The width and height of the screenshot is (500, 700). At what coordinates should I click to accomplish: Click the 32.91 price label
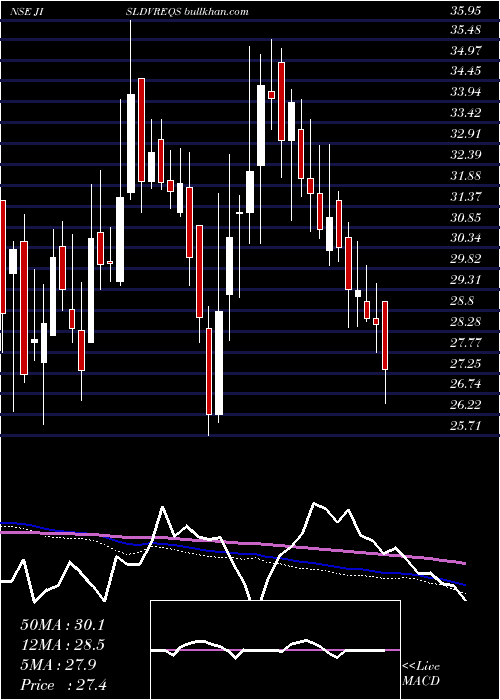[465, 134]
